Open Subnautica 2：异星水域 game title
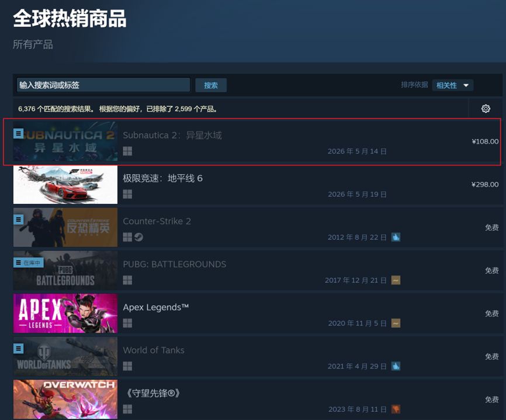Image resolution: width=506 pixels, height=420 pixels. pyautogui.click(x=172, y=135)
